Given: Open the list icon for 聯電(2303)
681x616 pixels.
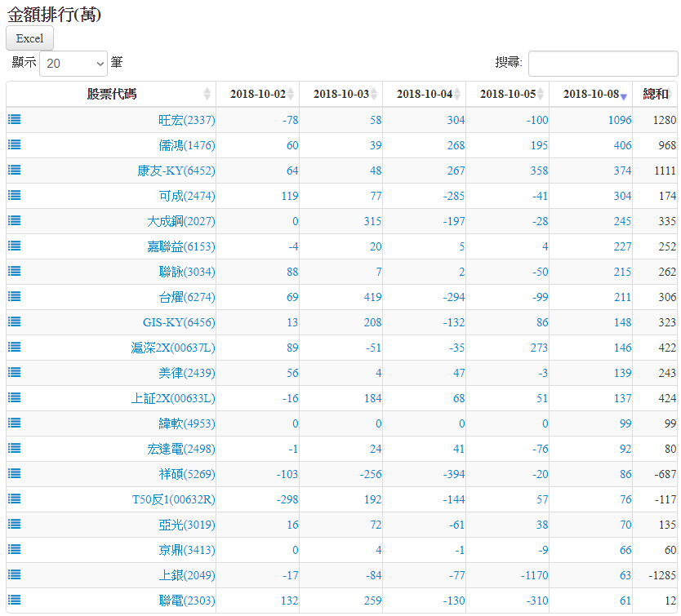Looking at the screenshot, I should coord(15,600).
